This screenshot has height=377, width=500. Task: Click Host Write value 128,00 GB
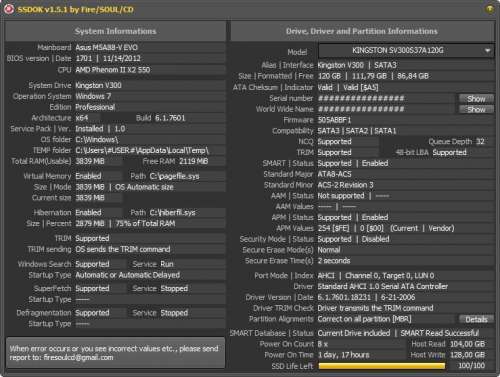click(x=467, y=355)
